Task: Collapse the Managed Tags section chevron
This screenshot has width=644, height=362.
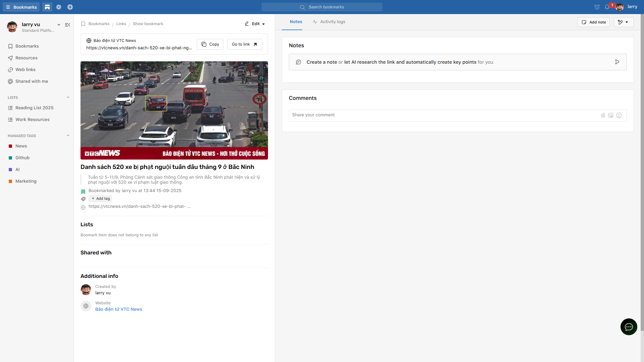Action: coord(68,136)
